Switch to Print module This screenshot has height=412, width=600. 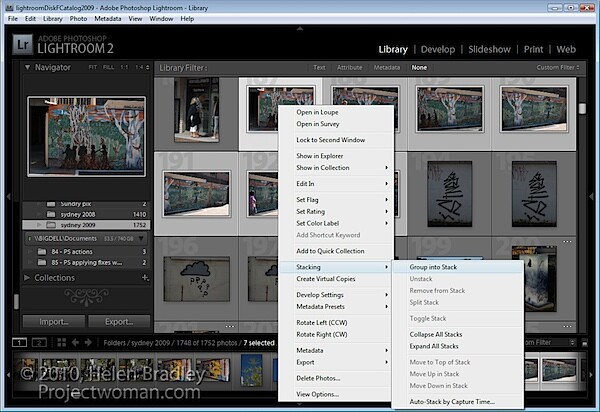[x=533, y=49]
